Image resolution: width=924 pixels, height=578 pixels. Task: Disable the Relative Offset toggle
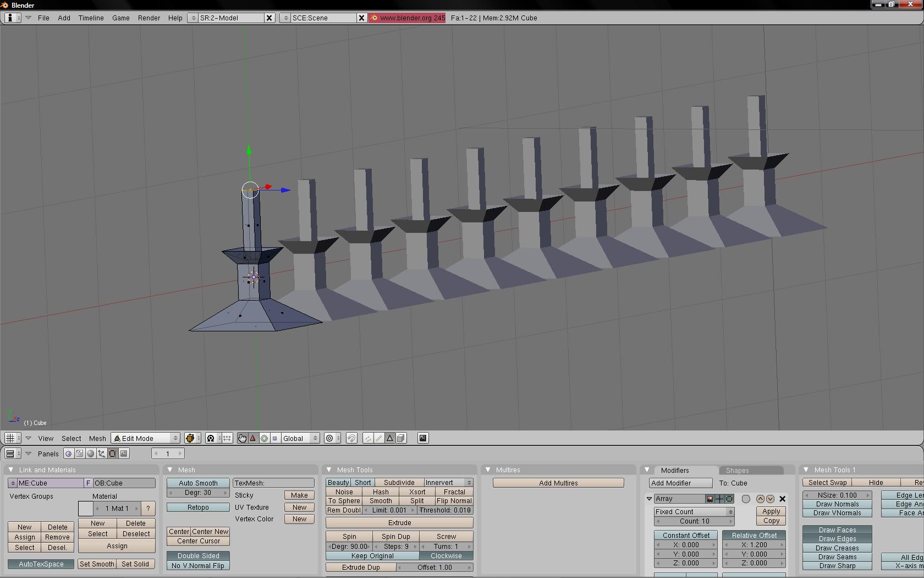tap(754, 535)
